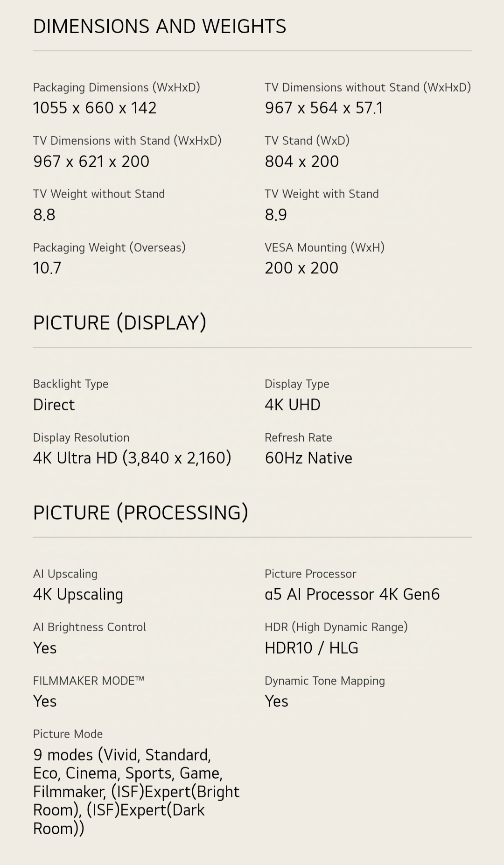
Task: Click the Refresh Rate value 60Hz Native
Action: pyautogui.click(x=308, y=458)
